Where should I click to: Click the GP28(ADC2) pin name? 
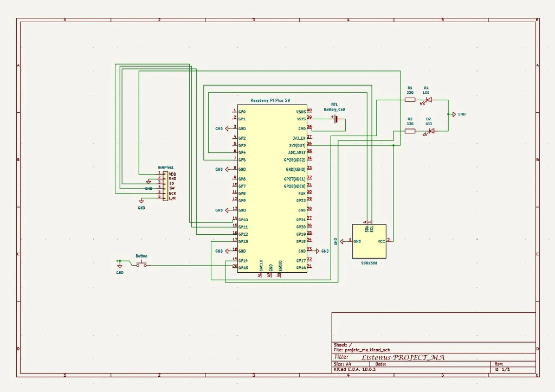pos(294,160)
